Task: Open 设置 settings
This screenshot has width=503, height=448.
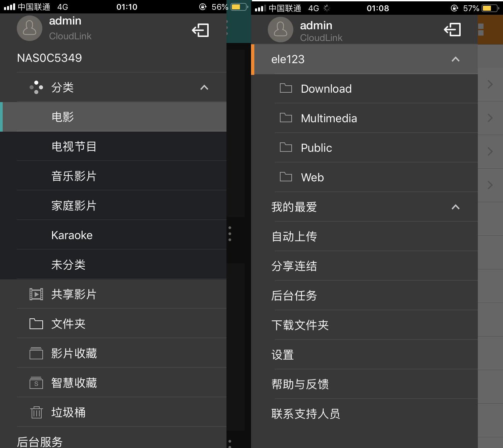Action: [x=282, y=355]
